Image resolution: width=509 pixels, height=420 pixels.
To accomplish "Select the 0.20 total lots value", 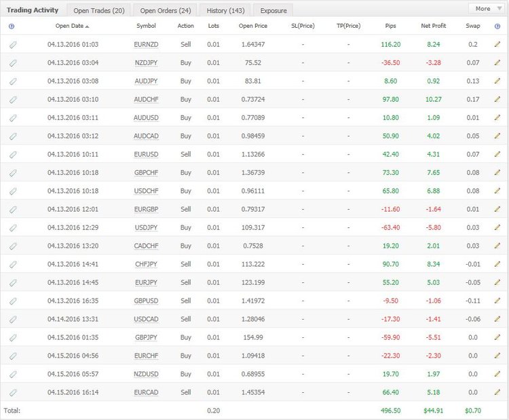I will point(214,411).
